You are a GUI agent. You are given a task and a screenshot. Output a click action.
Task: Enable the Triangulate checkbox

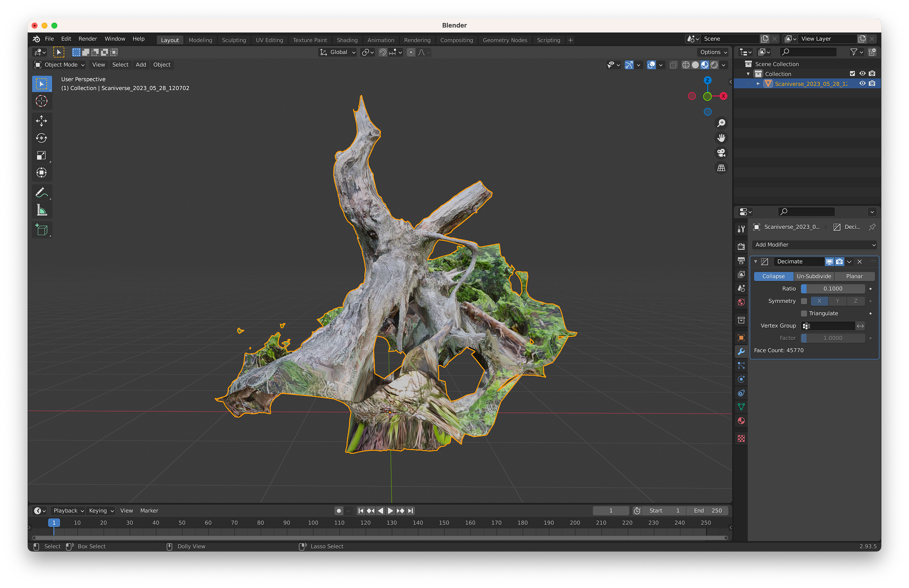[804, 313]
